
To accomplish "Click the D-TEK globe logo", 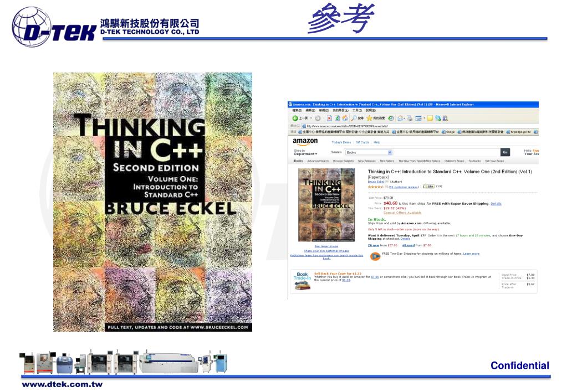I will coord(32,27).
